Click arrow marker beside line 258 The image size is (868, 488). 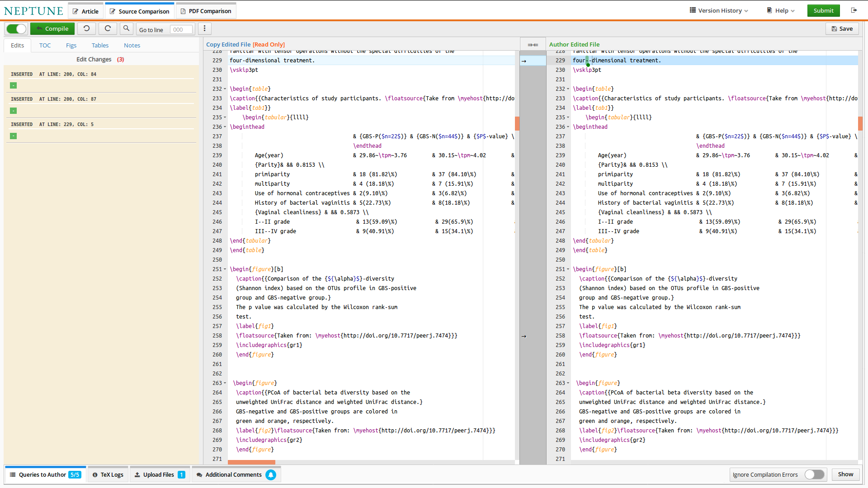[x=524, y=336]
